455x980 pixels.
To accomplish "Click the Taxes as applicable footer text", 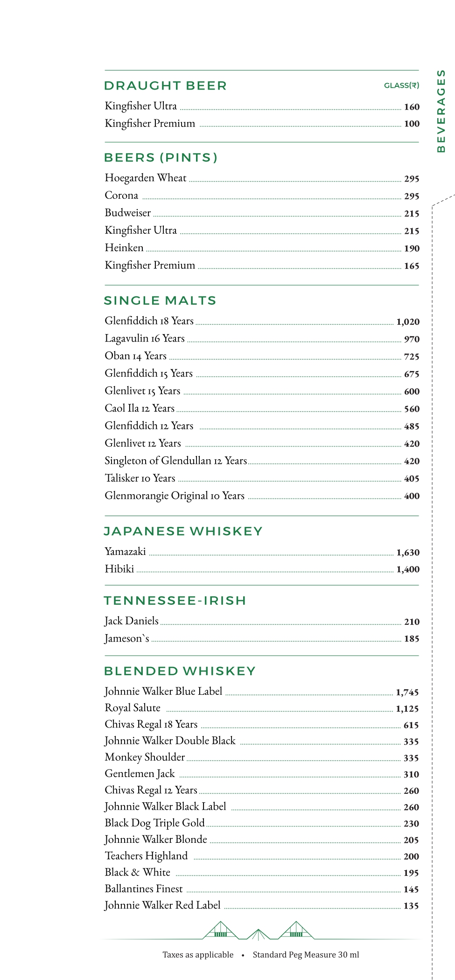I will (x=198, y=955).
